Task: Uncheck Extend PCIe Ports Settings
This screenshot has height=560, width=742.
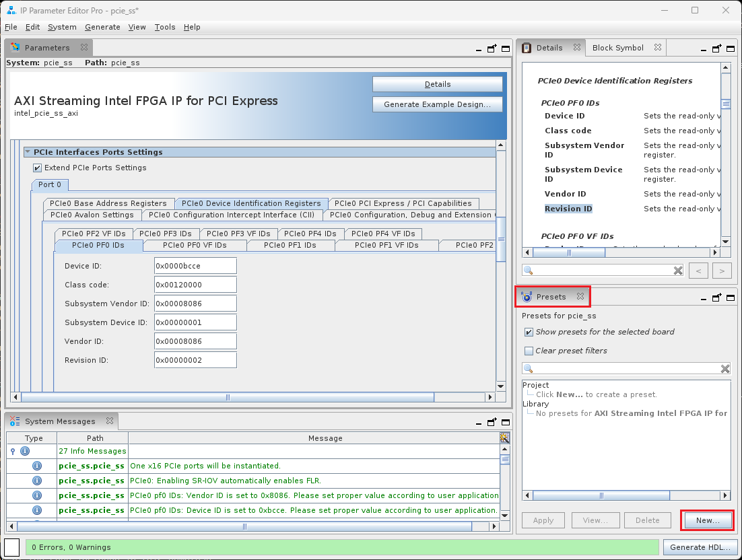Action: click(38, 168)
